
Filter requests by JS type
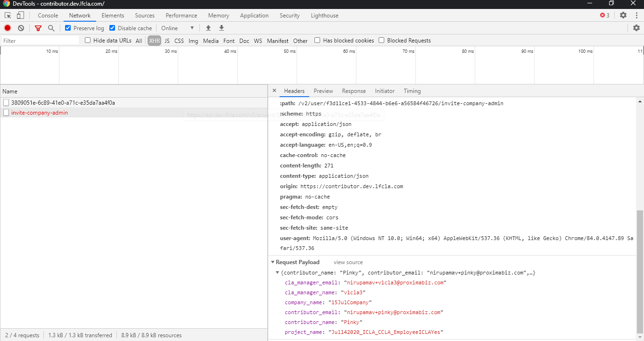pos(167,41)
